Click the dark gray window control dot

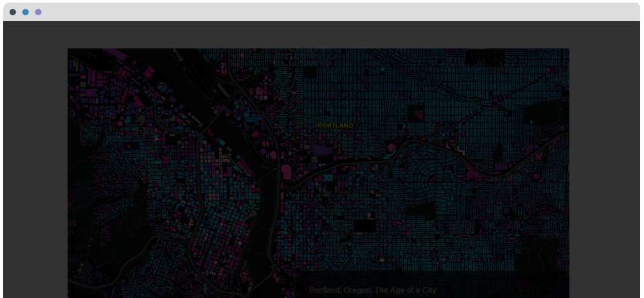pos(13,12)
